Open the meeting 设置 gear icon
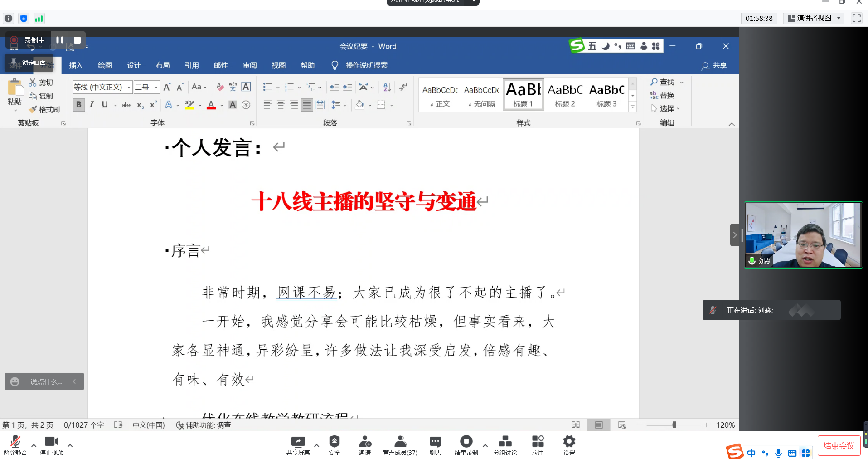Screen dimensions: 868x459 pos(569,445)
